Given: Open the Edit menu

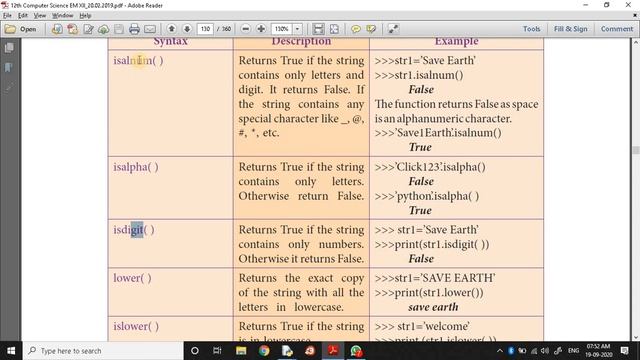Looking at the screenshot, I should [x=23, y=16].
